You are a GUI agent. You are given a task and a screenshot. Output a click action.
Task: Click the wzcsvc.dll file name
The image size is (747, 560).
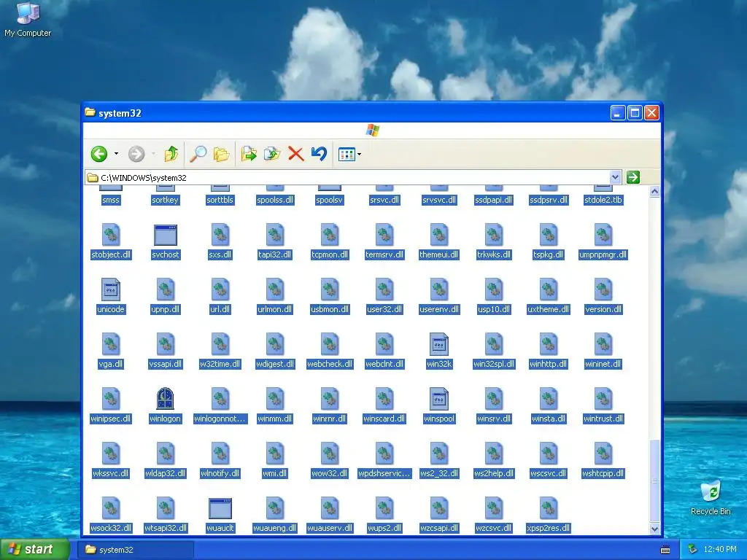click(x=494, y=528)
